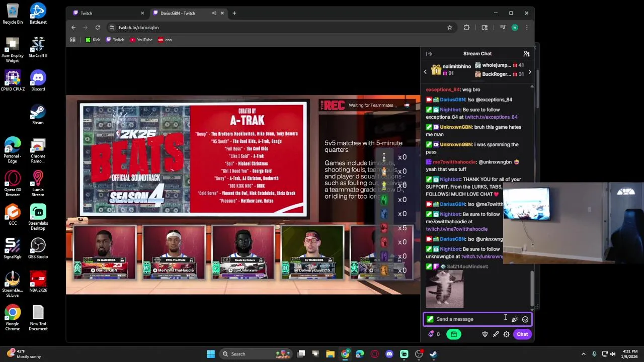Open SignalRgb desktop icon
Screen dimensions: 644x362
(x=13, y=248)
